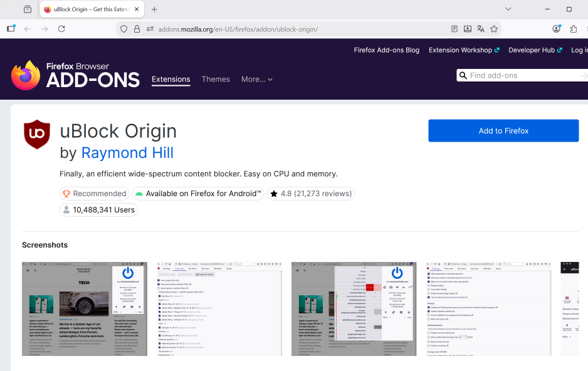Toggle reader view icon

(454, 29)
